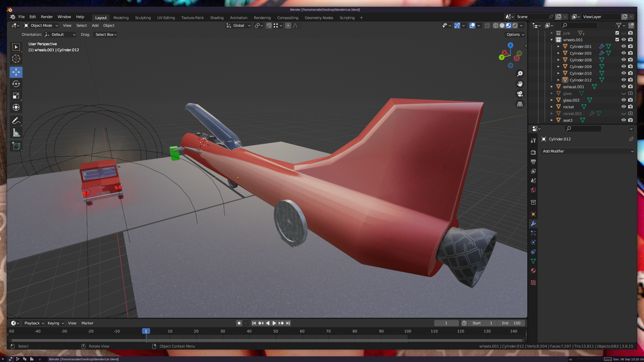The image size is (644, 362).
Task: Open the Render menu
Action: tap(47, 17)
